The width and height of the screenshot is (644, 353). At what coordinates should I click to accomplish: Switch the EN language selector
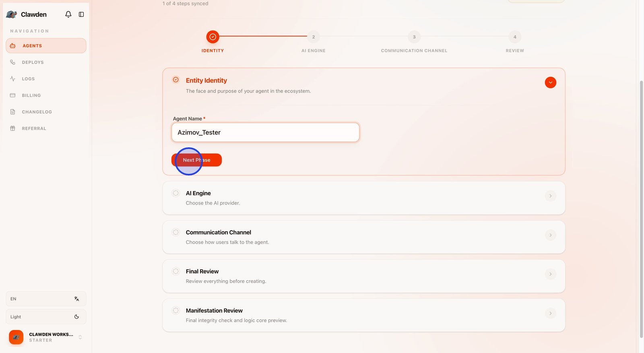pyautogui.click(x=46, y=299)
